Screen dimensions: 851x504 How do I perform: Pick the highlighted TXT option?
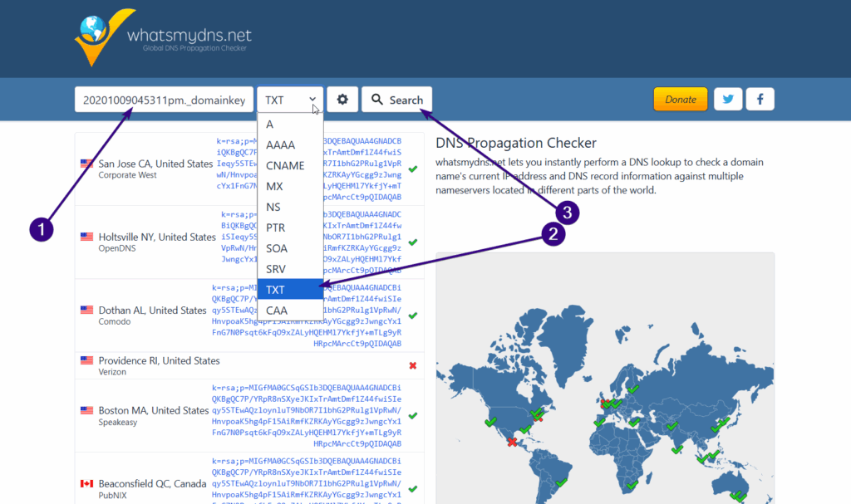point(275,290)
